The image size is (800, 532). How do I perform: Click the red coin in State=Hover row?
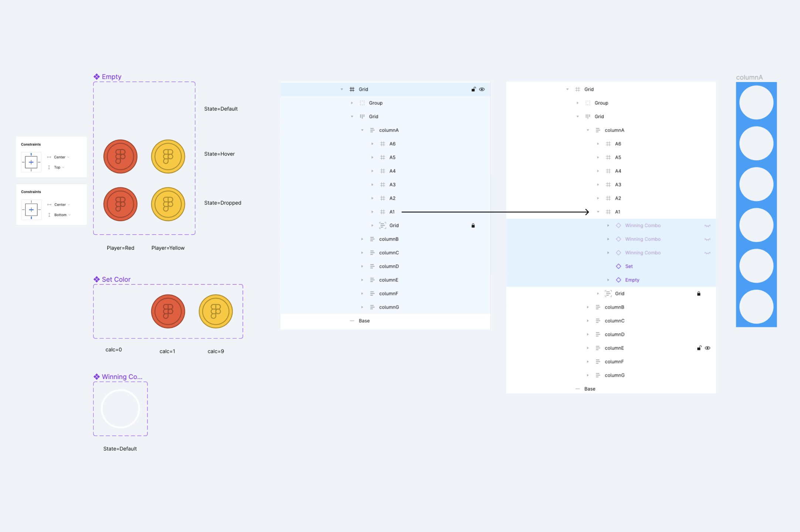pyautogui.click(x=120, y=156)
